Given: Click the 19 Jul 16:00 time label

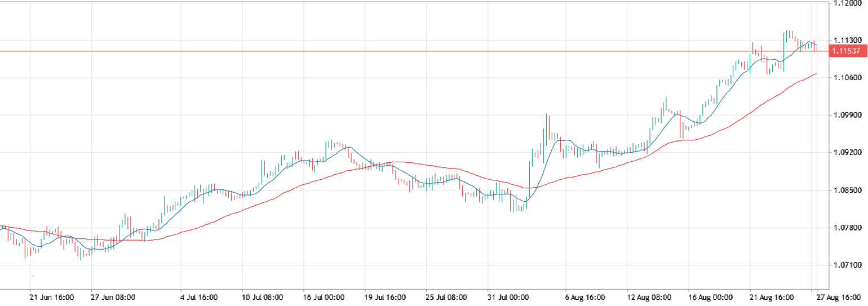Looking at the screenshot, I should 386,297.
